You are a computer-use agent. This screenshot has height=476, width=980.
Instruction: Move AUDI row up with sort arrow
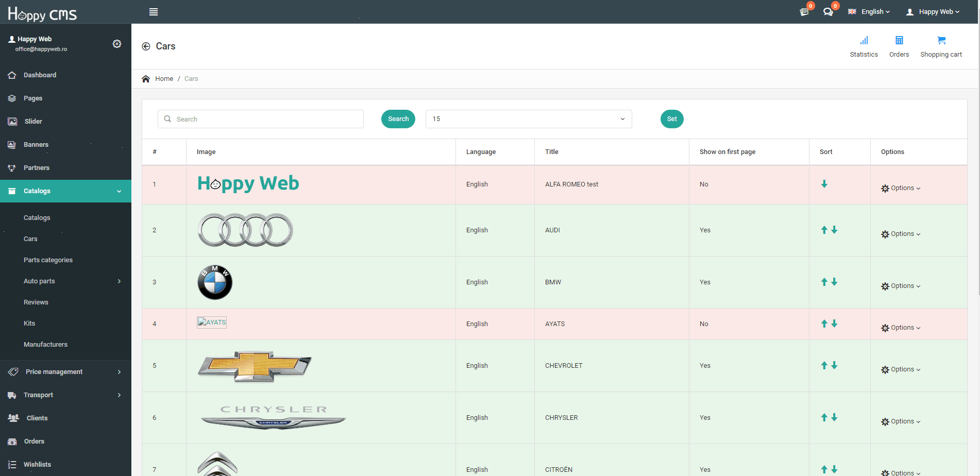click(824, 230)
